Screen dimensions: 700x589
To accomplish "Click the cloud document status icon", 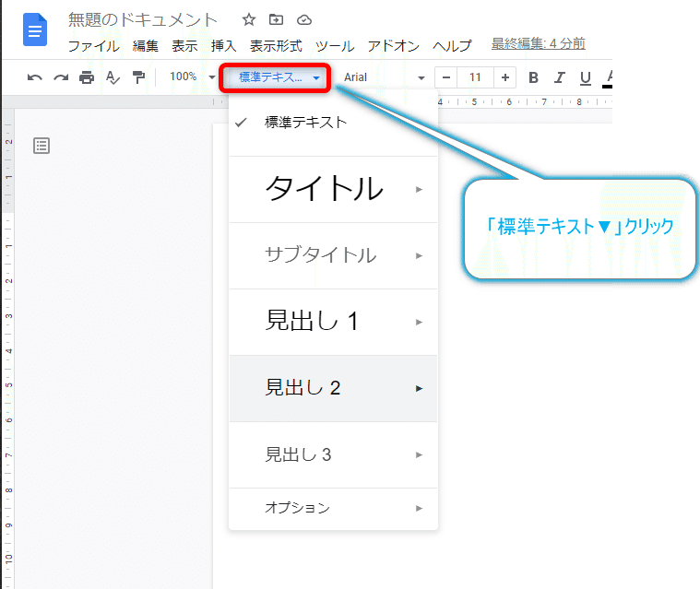I will pyautogui.click(x=304, y=19).
